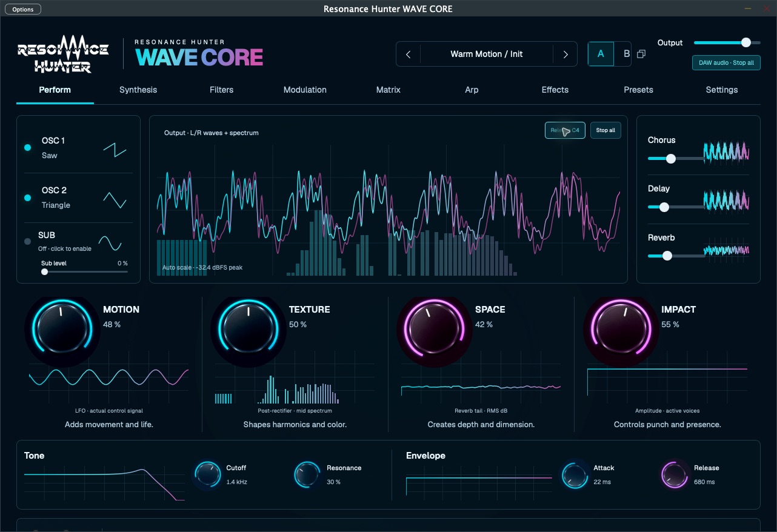Open the Options menu
Image resolution: width=777 pixels, height=532 pixels.
[x=23, y=9]
